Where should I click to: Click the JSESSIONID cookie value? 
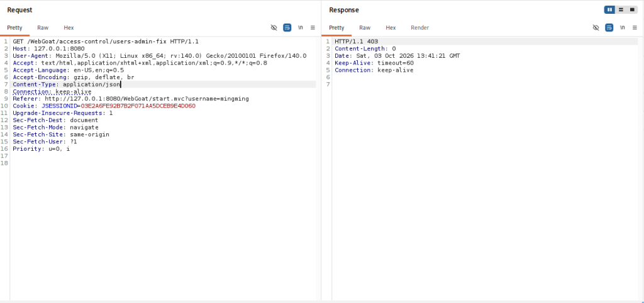[138, 106]
